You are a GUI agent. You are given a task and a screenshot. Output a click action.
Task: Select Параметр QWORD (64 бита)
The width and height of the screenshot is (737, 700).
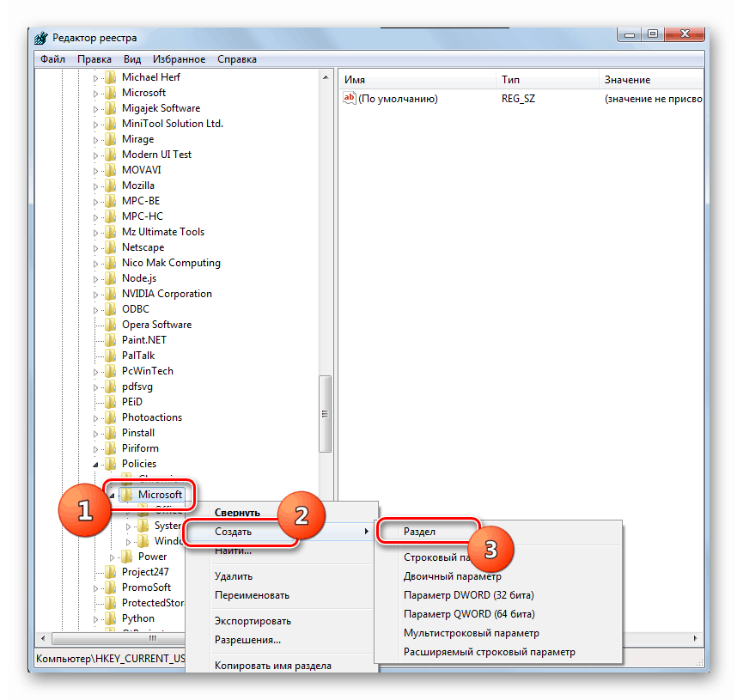498,614
